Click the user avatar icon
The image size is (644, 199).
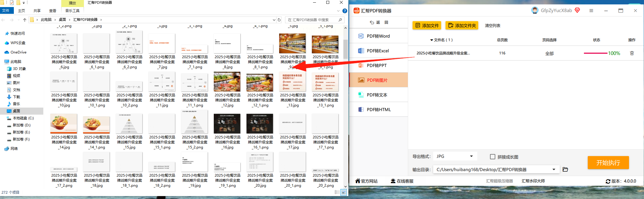point(535,10)
